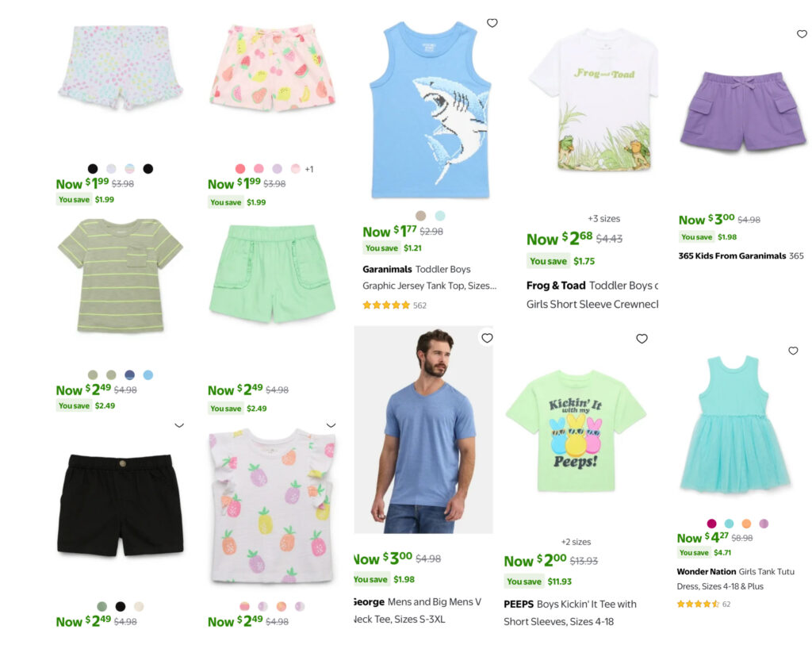812x645 pixels.
Task: Save the teal tutu dress with heart
Action: 793,351
